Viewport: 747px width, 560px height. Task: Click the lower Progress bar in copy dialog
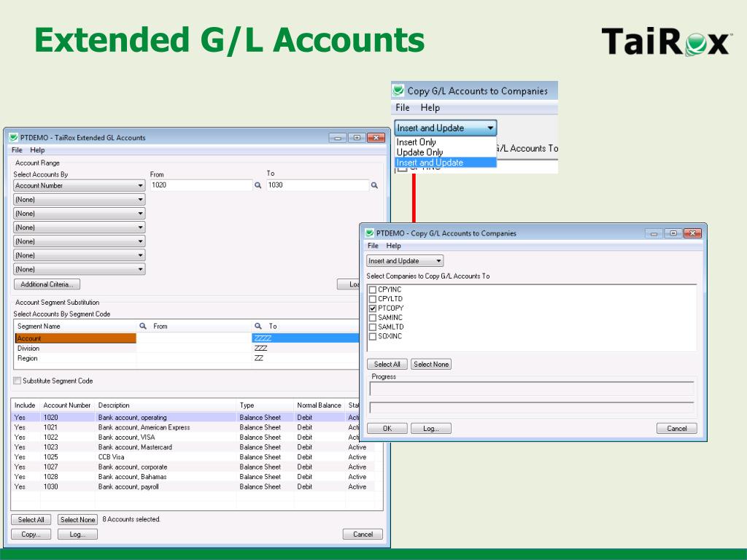532,408
